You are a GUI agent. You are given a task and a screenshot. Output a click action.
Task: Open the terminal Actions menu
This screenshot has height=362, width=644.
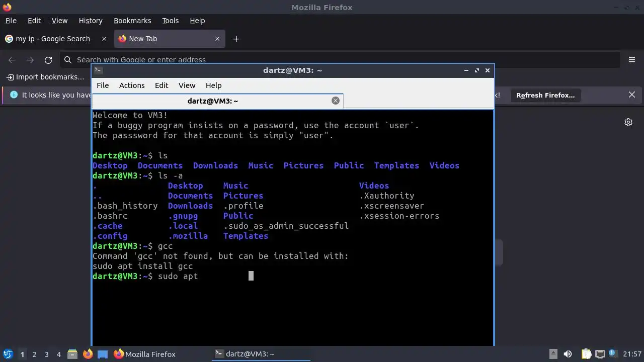point(132,85)
